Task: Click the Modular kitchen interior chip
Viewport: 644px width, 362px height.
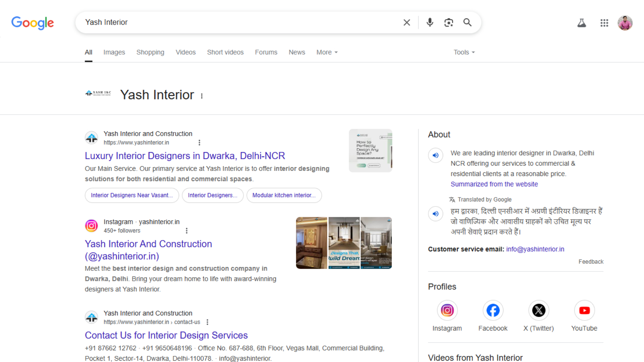Action: coord(284,195)
